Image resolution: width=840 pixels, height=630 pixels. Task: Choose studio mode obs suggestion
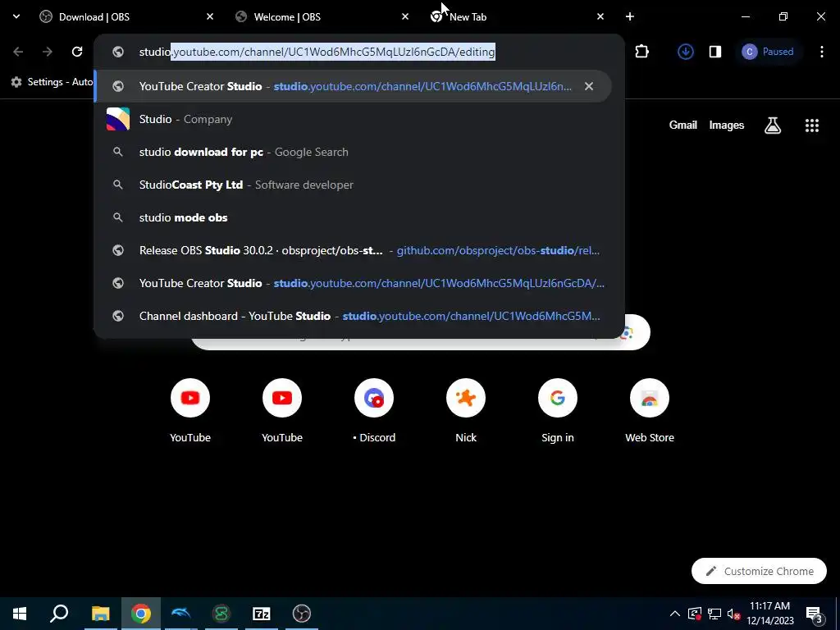[359, 217]
